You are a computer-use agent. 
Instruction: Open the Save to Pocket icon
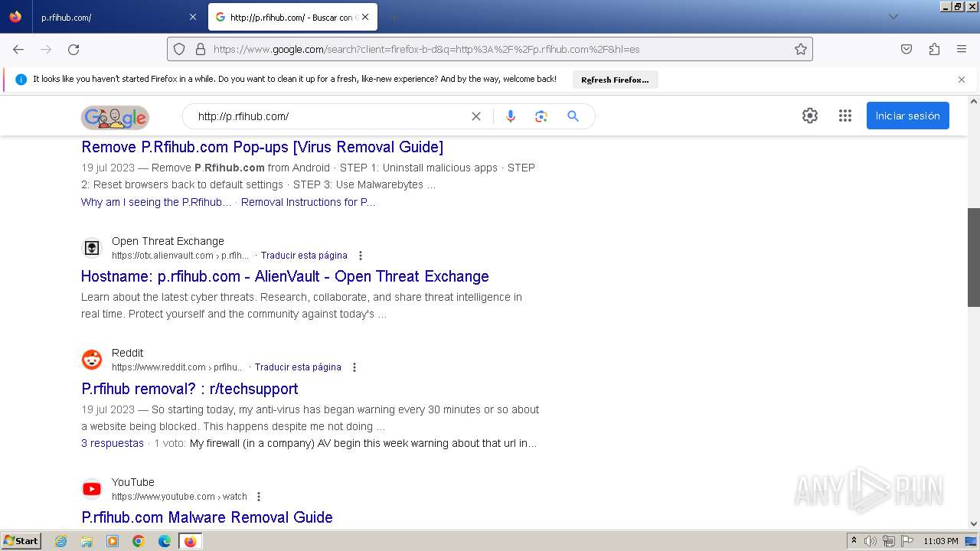[906, 49]
